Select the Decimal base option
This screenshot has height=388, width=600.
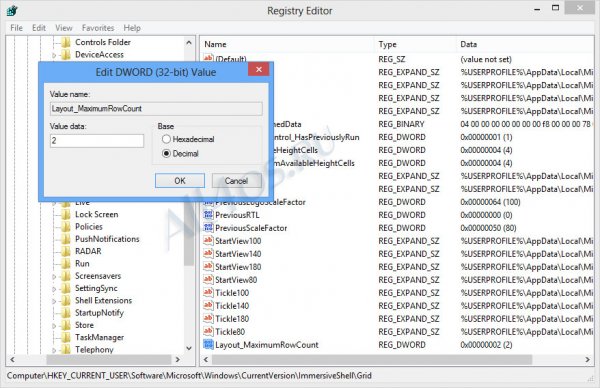coord(166,153)
